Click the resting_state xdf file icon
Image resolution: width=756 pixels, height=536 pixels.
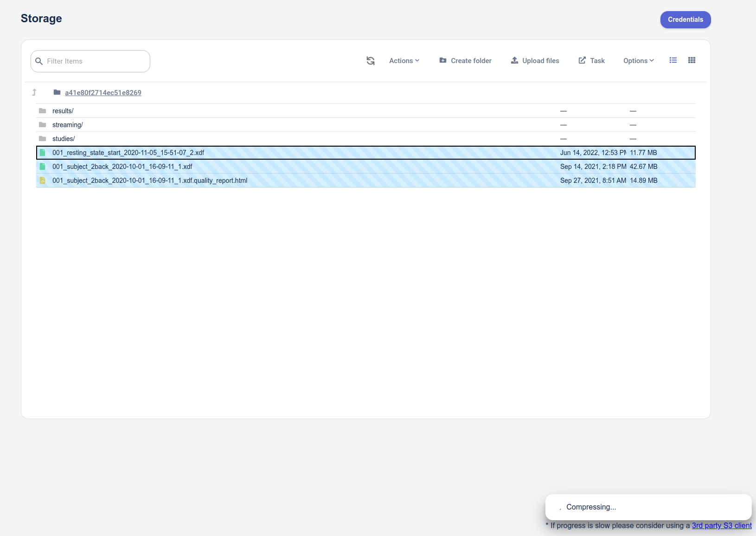click(43, 153)
